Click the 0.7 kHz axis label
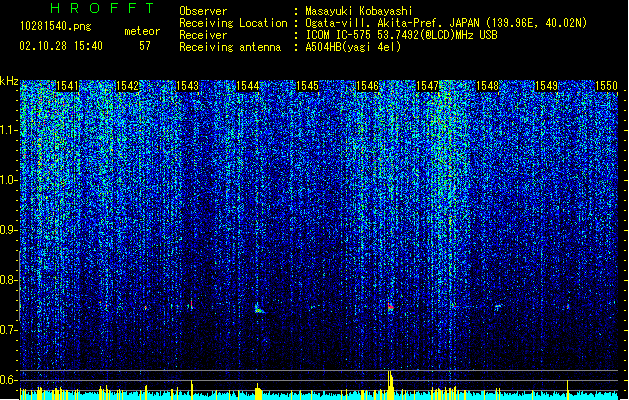The image size is (629, 400). click(x=9, y=330)
